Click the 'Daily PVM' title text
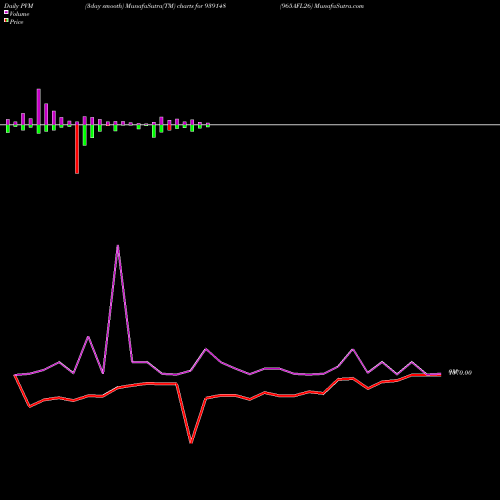Screen dimensions: 500x500 (19, 6)
